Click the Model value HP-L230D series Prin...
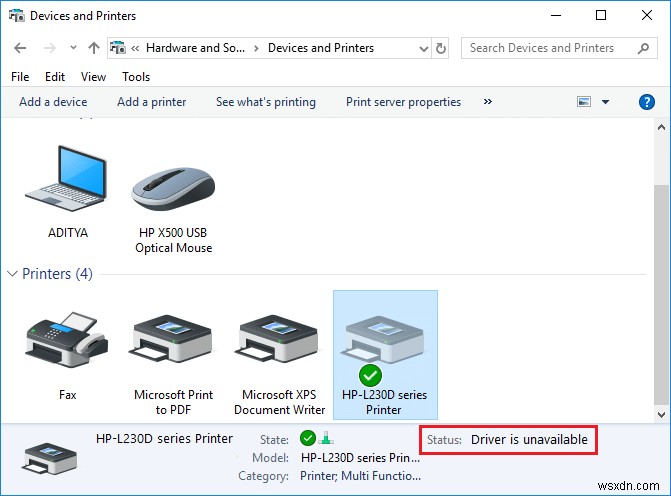 pos(360,457)
